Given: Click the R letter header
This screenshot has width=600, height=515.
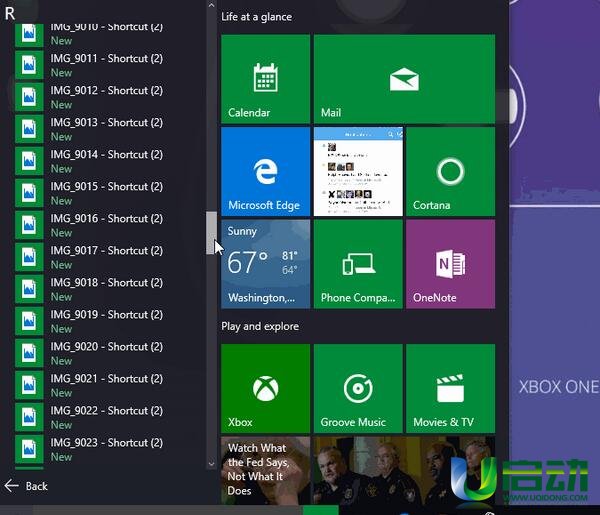Looking at the screenshot, I should pyautogui.click(x=10, y=13).
